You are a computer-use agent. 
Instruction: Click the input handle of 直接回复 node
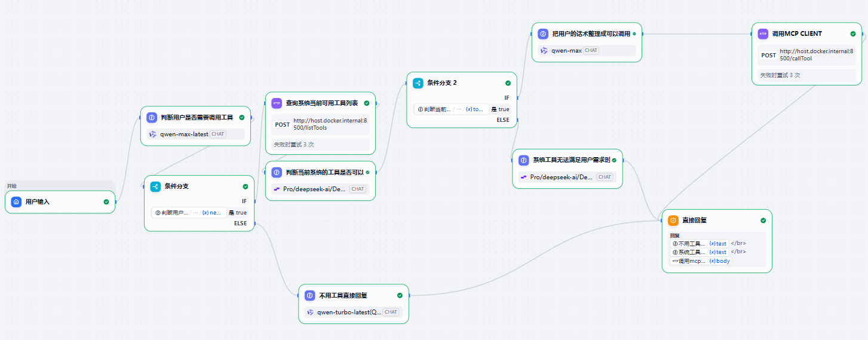click(662, 220)
